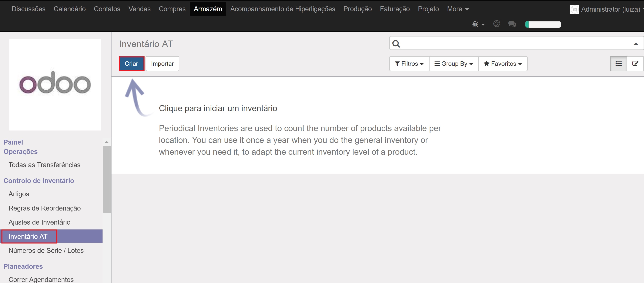Open Ajustes de Inventário in sidebar
The image size is (644, 283).
coord(40,222)
